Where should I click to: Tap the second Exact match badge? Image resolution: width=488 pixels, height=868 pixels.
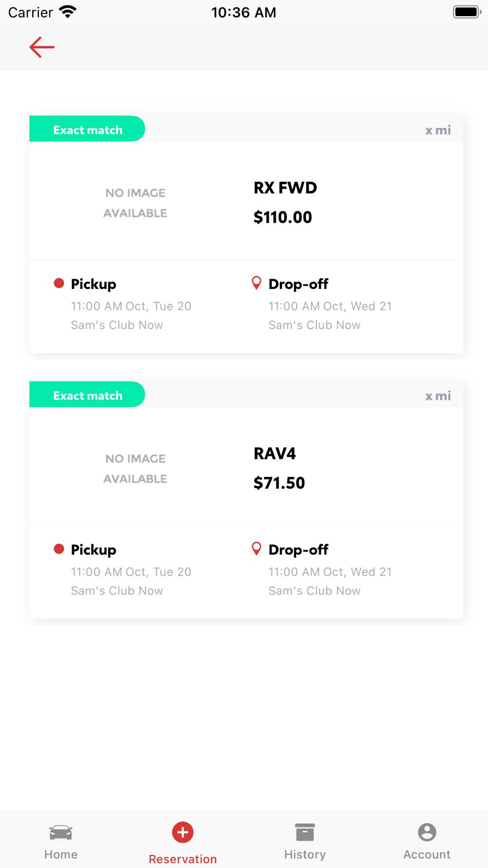(x=87, y=394)
